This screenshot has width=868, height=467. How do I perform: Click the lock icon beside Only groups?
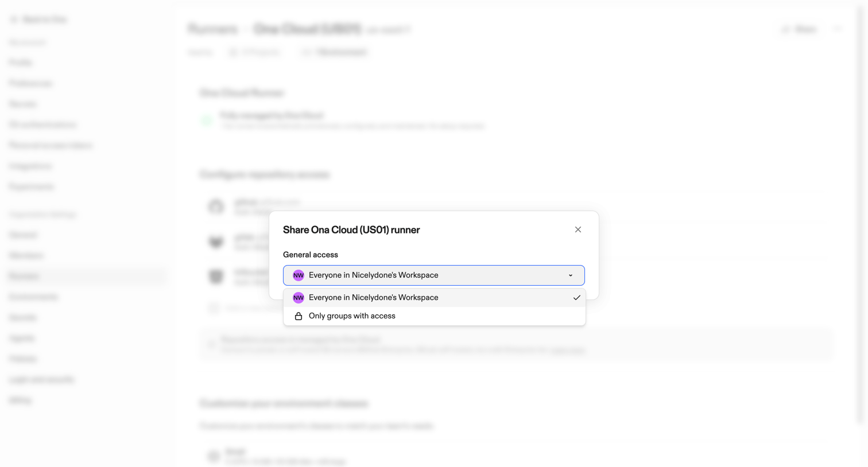pos(299,316)
